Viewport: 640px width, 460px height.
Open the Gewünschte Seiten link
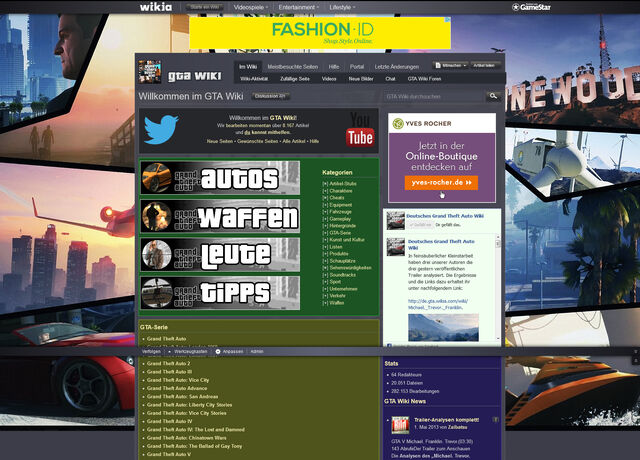point(258,141)
